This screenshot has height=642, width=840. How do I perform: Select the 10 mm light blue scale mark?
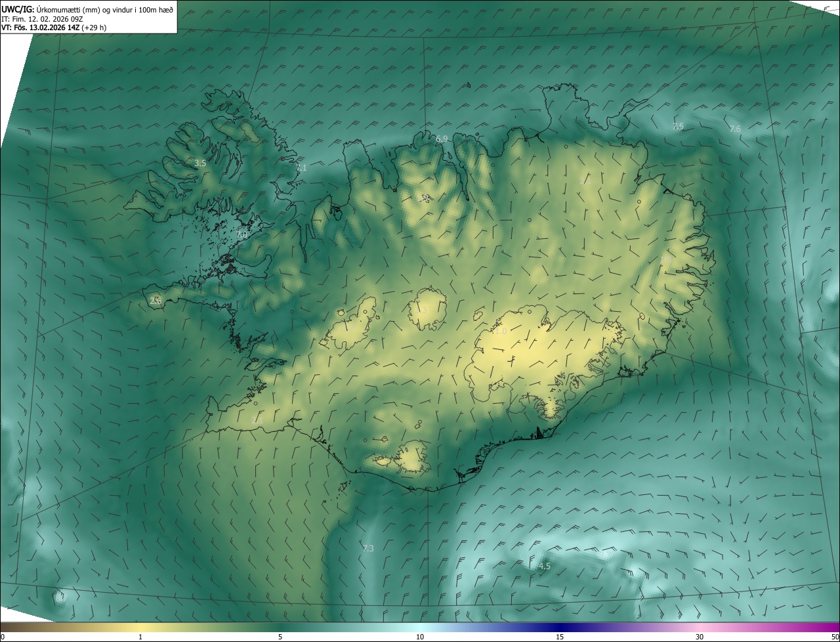tap(420, 637)
